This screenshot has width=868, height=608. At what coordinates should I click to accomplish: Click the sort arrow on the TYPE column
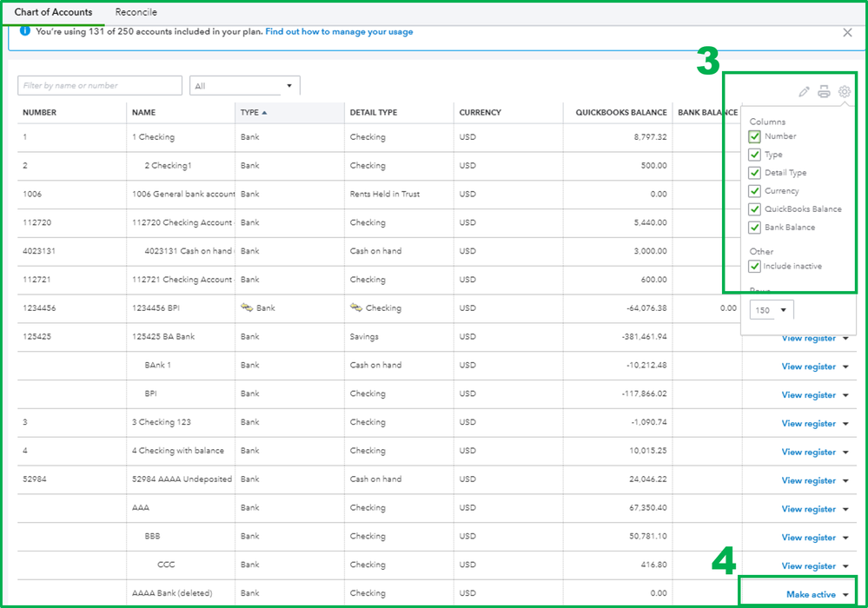(x=265, y=112)
